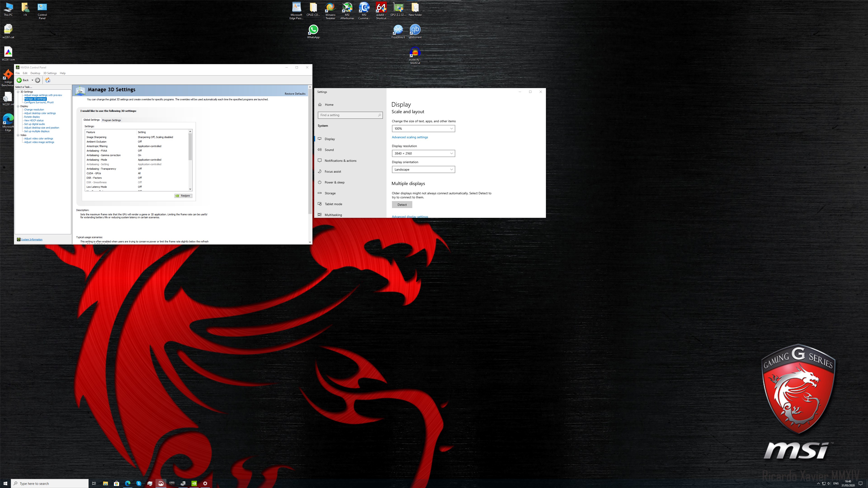Open the 3D Settings menu
868x488 pixels.
tap(50, 73)
